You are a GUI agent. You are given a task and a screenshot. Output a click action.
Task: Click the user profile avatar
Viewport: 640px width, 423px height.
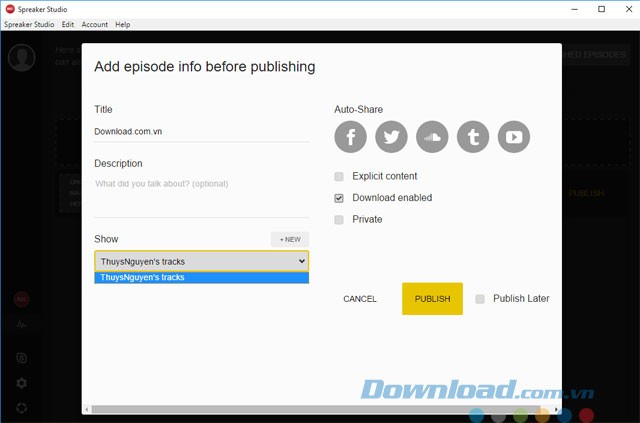21,57
